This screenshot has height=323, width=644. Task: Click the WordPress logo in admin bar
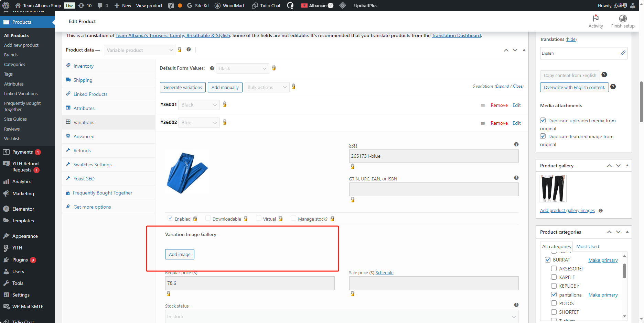point(6,5)
